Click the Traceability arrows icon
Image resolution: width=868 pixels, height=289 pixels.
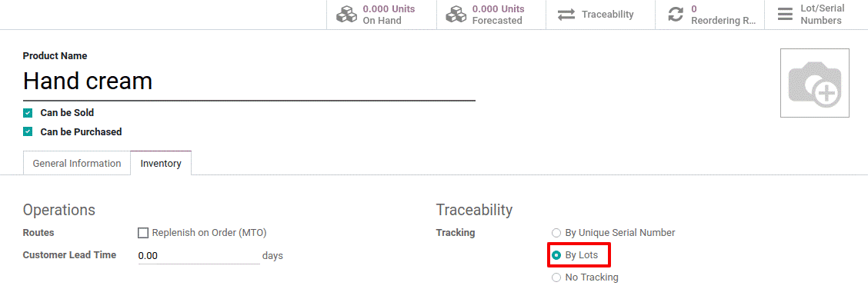click(x=566, y=15)
